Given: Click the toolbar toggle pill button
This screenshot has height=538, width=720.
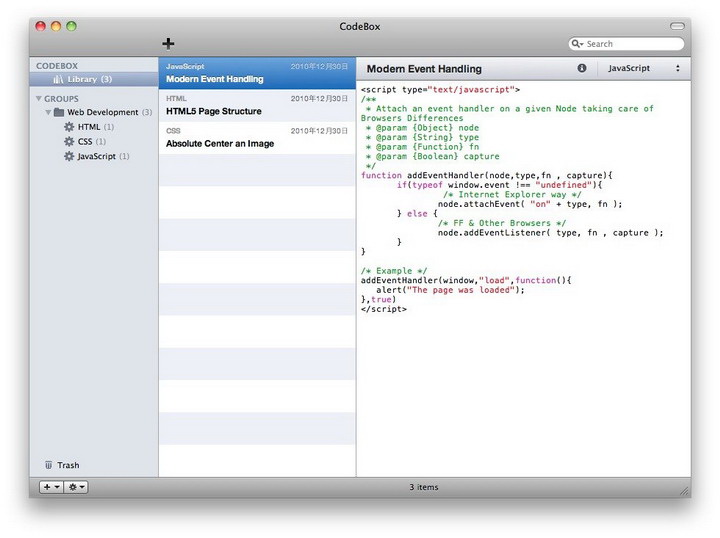Looking at the screenshot, I should (x=677, y=26).
